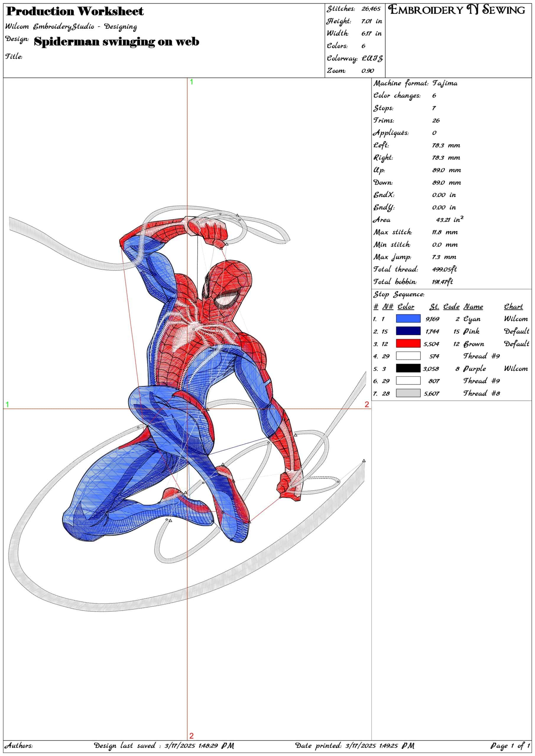Click the thread name "Thread #8"
Image resolution: width=535 pixels, height=756 pixels.
(482, 393)
